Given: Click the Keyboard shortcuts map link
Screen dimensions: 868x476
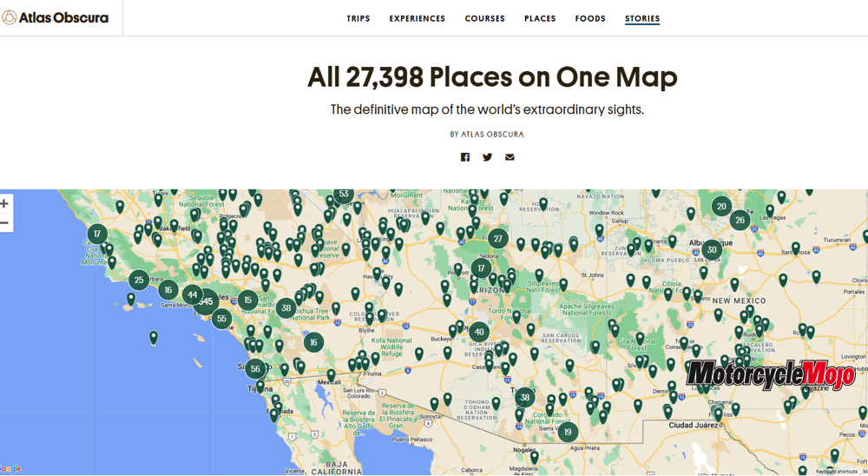Looking at the screenshot, I should [x=836, y=471].
